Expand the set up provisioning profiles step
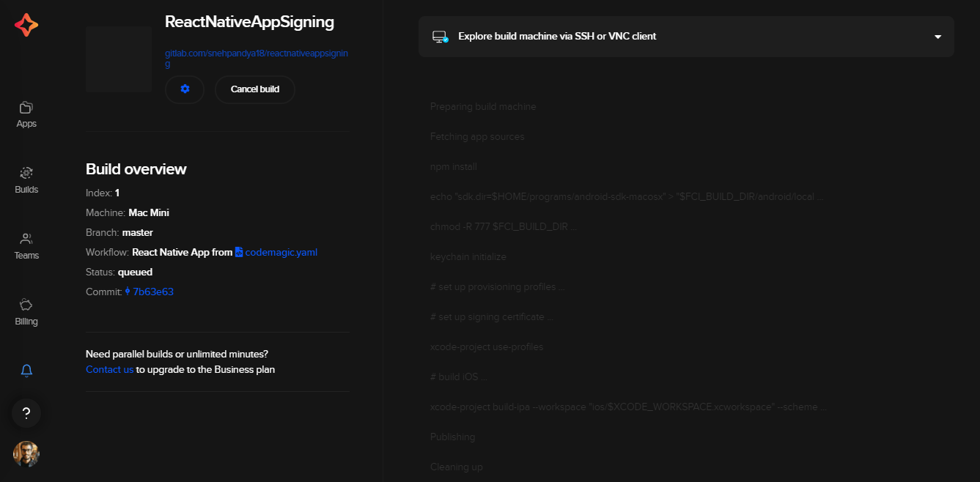 click(x=497, y=286)
